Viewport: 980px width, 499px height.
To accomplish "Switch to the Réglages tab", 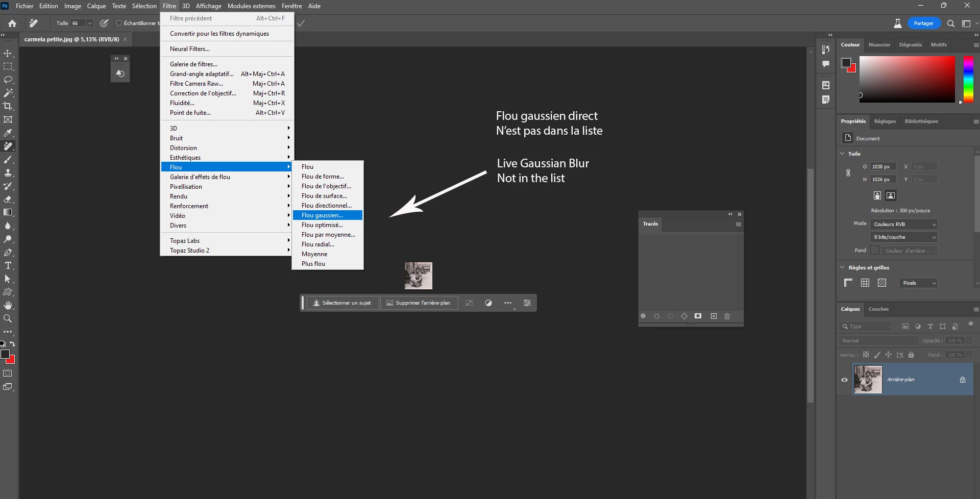I will [x=885, y=121].
